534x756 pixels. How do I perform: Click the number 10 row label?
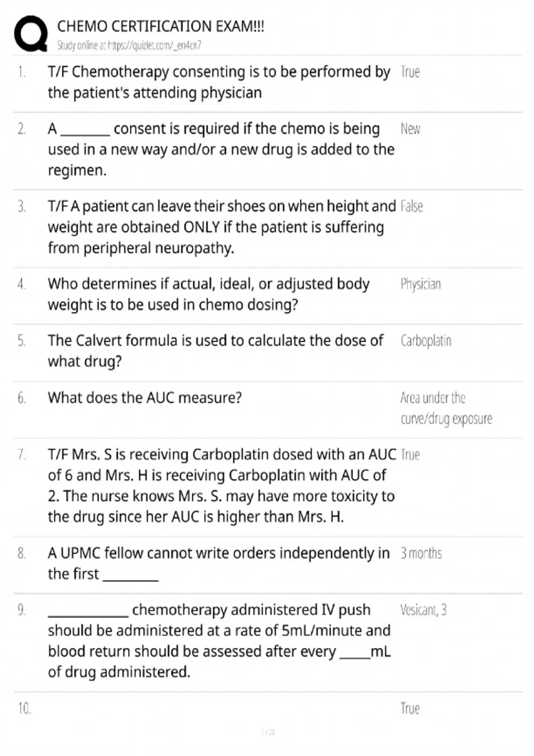[24, 708]
